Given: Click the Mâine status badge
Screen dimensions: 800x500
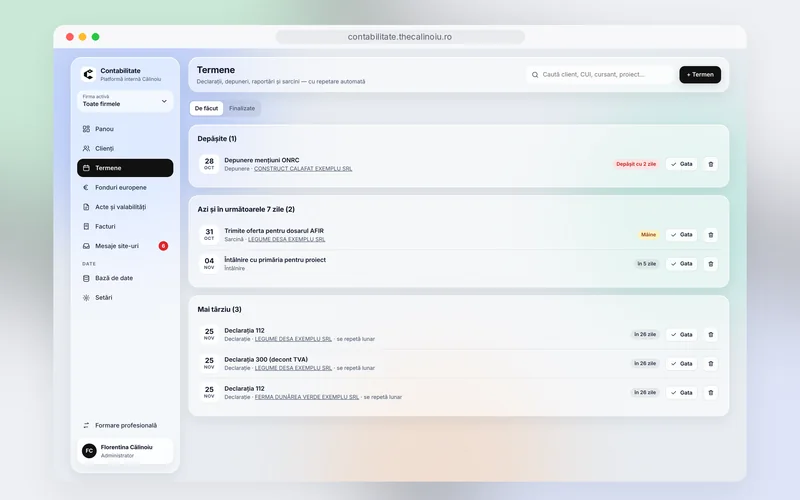Looking at the screenshot, I should click(x=648, y=235).
